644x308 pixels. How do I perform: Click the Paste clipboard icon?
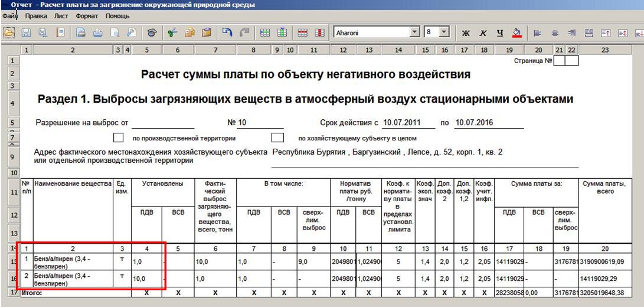click(207, 34)
